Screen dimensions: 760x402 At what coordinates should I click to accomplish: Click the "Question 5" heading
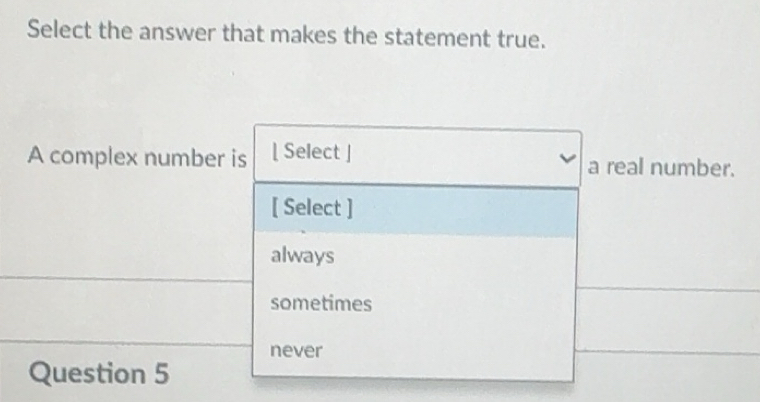pos(100,374)
